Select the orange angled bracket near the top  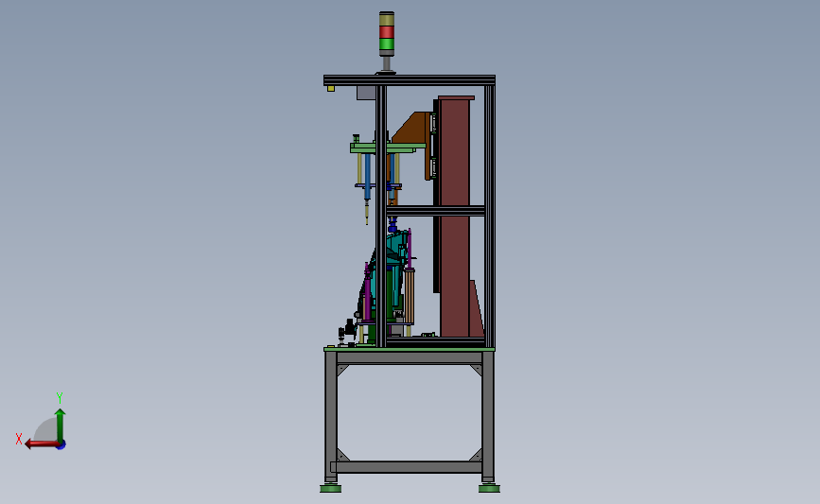click(413, 128)
